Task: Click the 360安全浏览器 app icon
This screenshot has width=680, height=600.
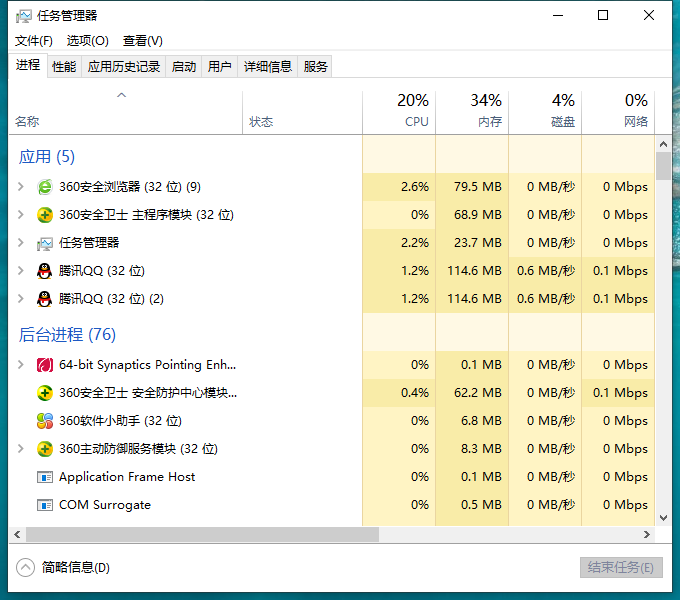Action: [45, 187]
